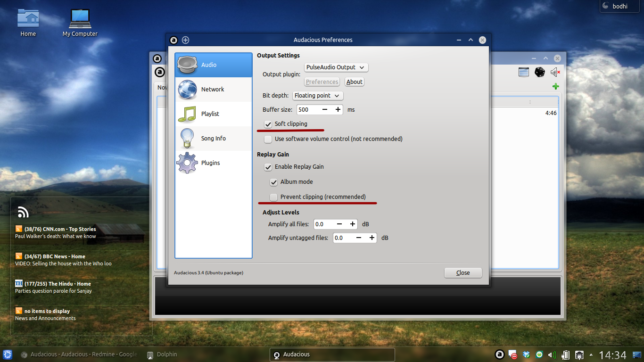Screen dimensions: 644x362
Task: Click the battery status tray icon
Action: point(566,354)
